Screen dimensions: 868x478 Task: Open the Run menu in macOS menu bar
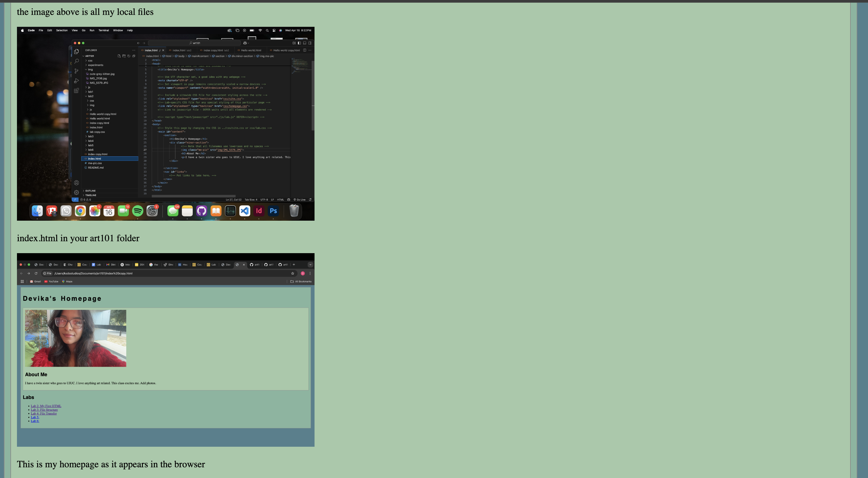tap(92, 30)
